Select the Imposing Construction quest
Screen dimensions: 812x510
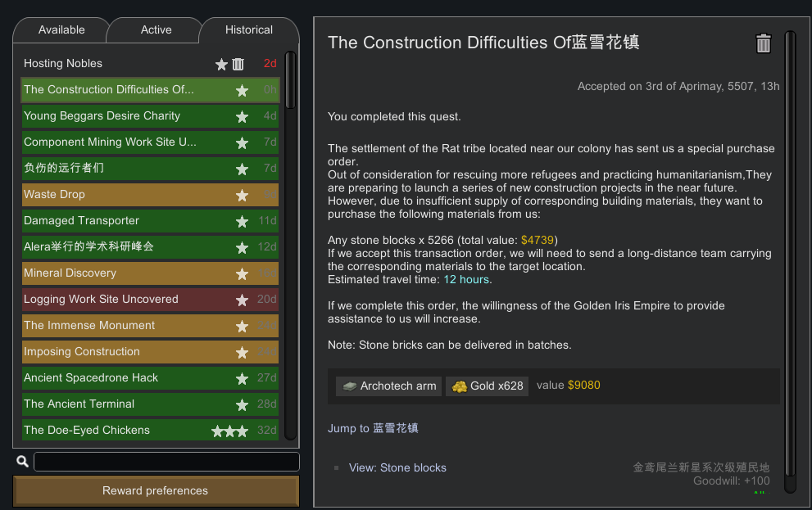pos(150,352)
